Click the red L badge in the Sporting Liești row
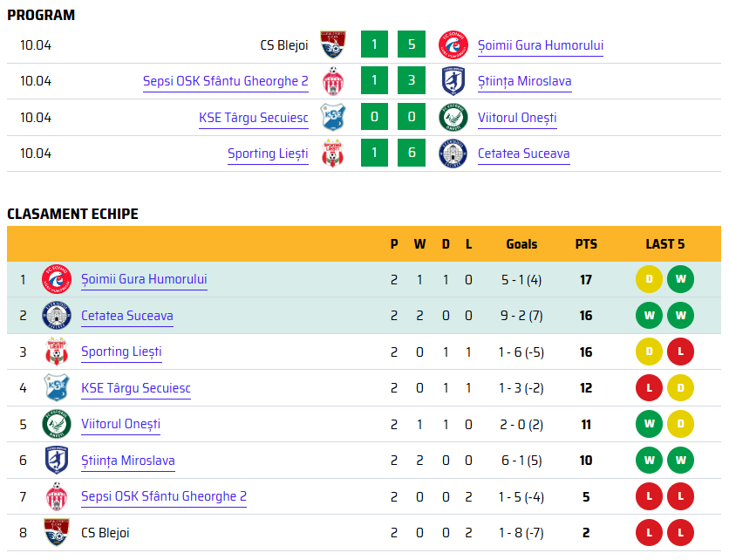729x560 pixels. (681, 352)
